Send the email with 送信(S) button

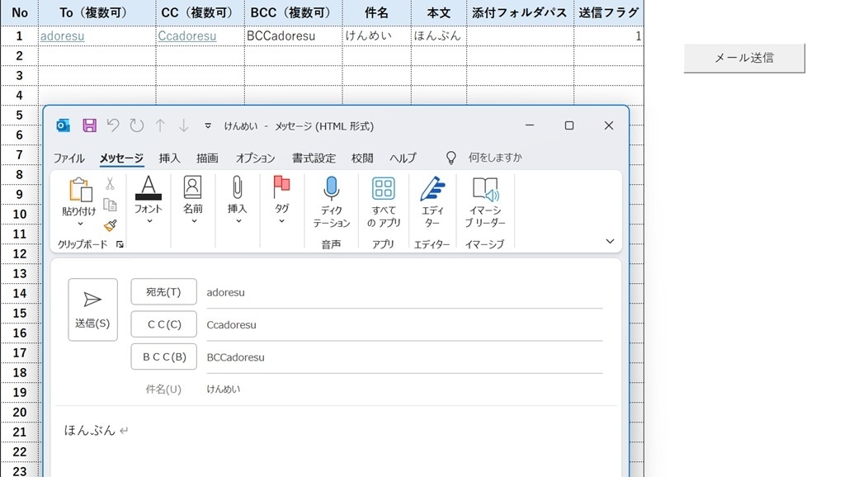pyautogui.click(x=92, y=309)
